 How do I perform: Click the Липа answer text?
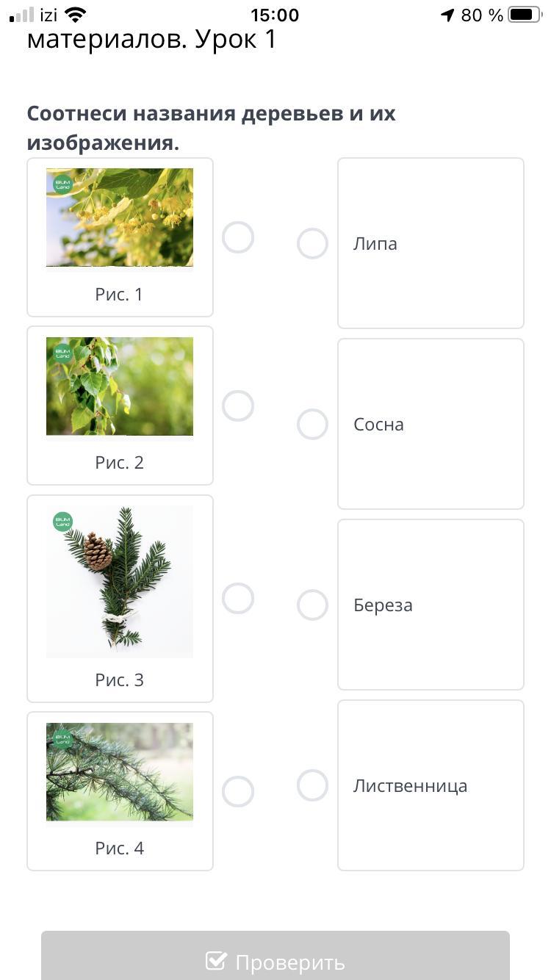(375, 244)
